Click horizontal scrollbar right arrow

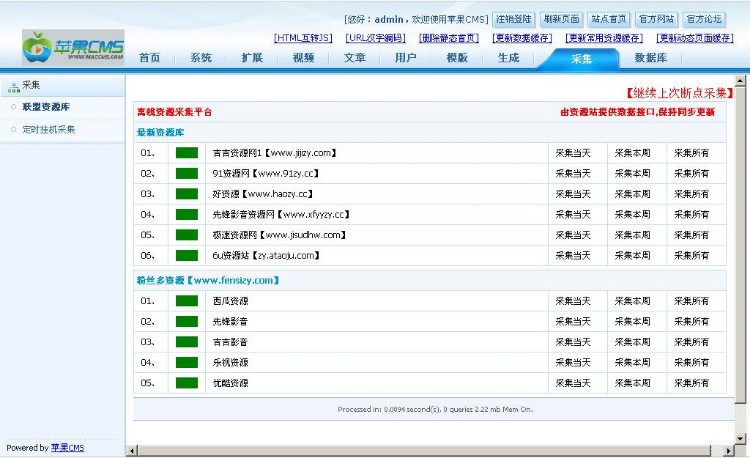point(728,450)
